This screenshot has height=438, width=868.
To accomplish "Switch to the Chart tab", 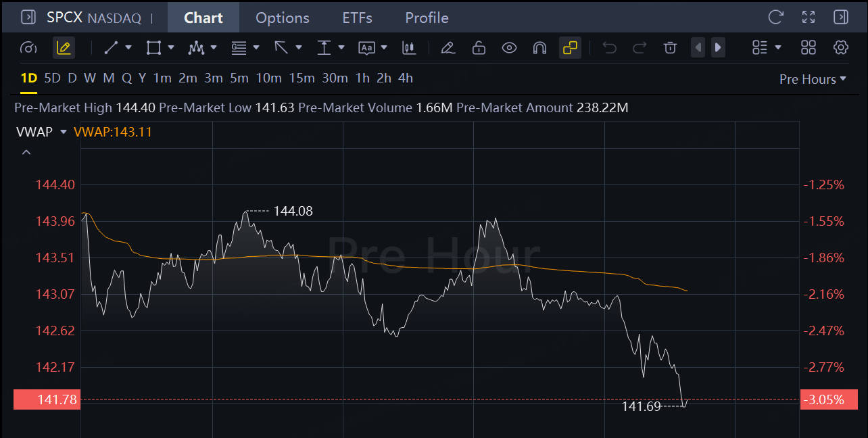I will [x=203, y=18].
